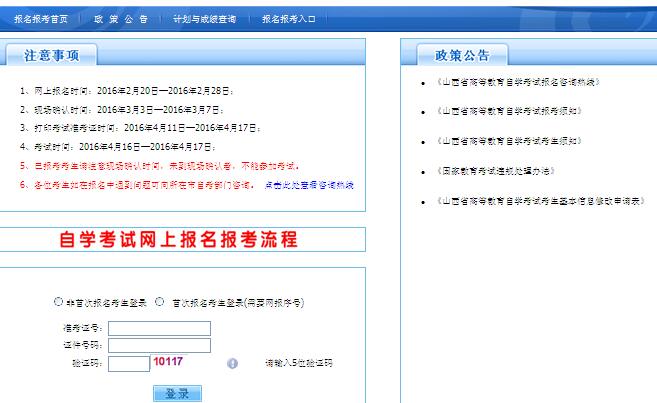
Task: Select the 首次报名考生登录 radio button
Action: (x=160, y=301)
